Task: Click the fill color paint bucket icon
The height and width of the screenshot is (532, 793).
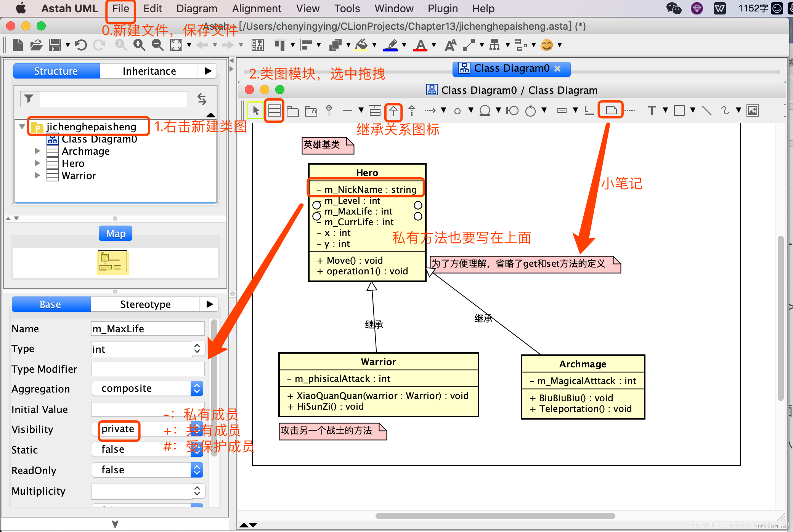Action: coord(361,45)
